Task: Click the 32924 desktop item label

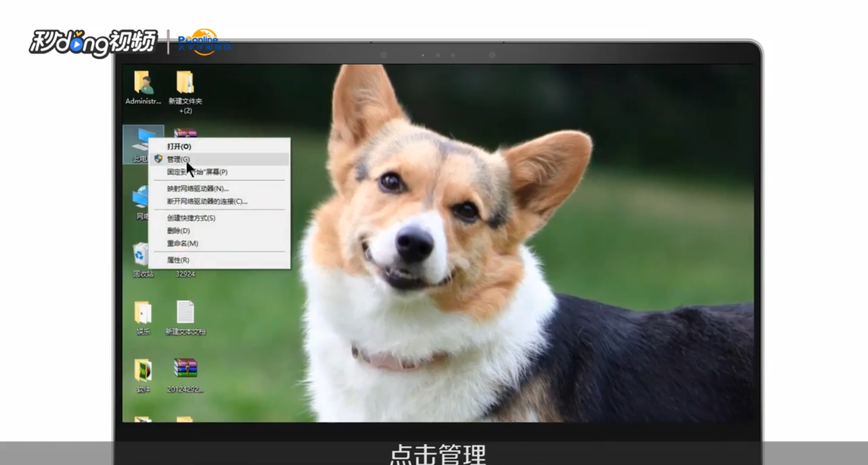Action: pos(185,274)
